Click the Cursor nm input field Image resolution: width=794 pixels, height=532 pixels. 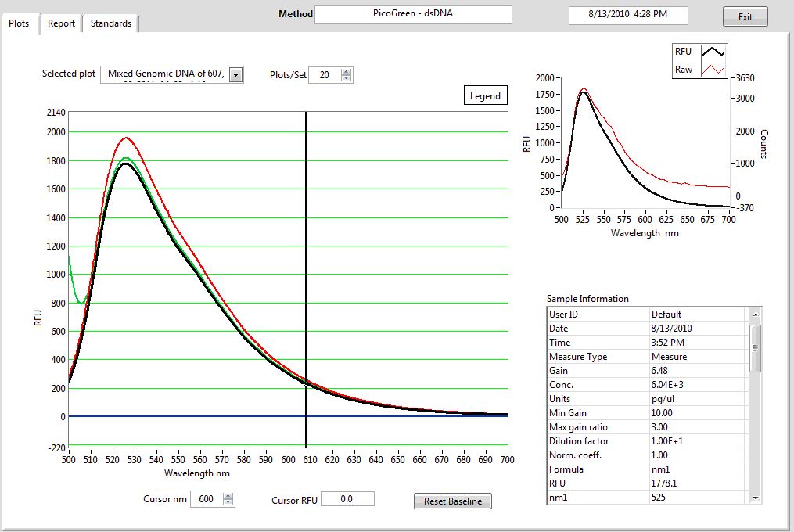pyautogui.click(x=207, y=499)
